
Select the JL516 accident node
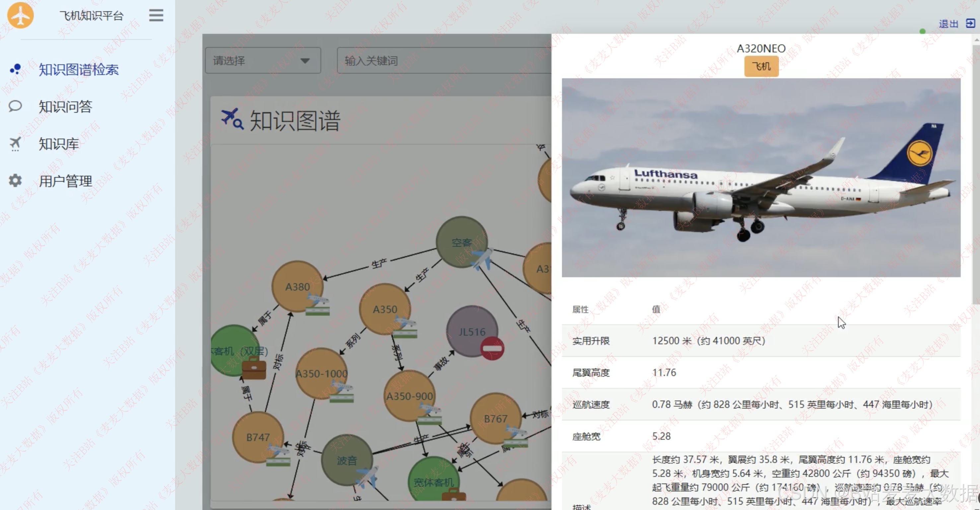472,332
